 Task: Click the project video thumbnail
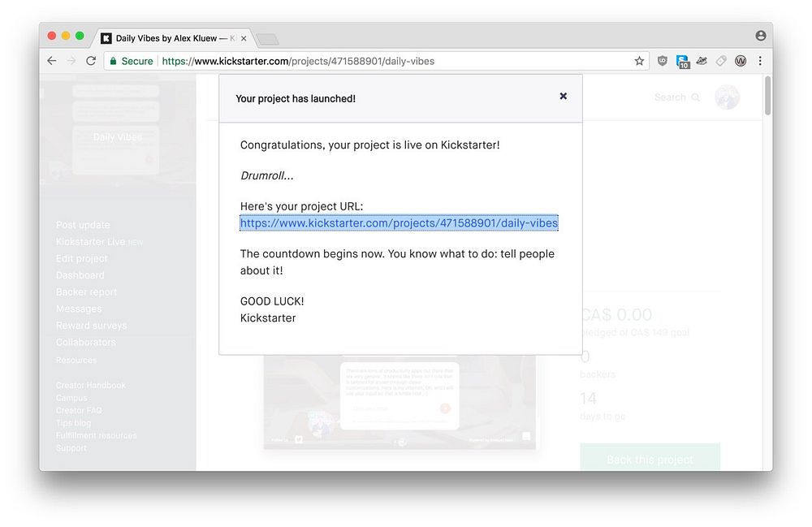coord(400,402)
